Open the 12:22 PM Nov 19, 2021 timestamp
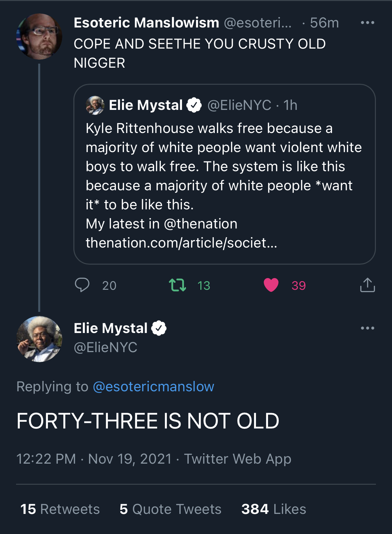Screen dimensions: 392x534 94,459
